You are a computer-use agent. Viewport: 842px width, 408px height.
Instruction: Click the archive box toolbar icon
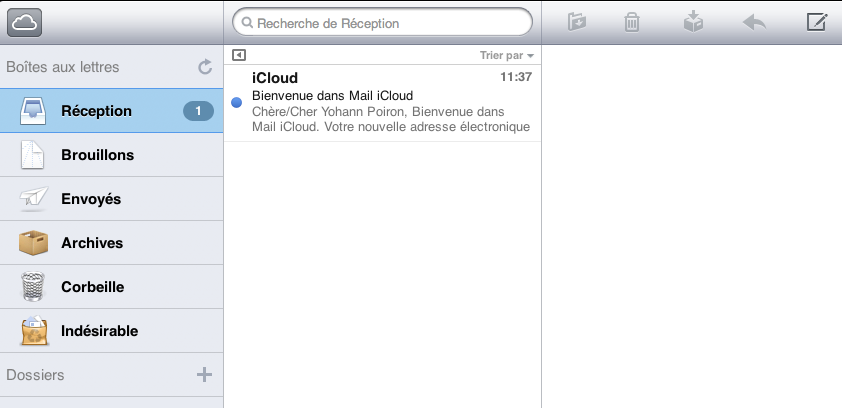693,22
